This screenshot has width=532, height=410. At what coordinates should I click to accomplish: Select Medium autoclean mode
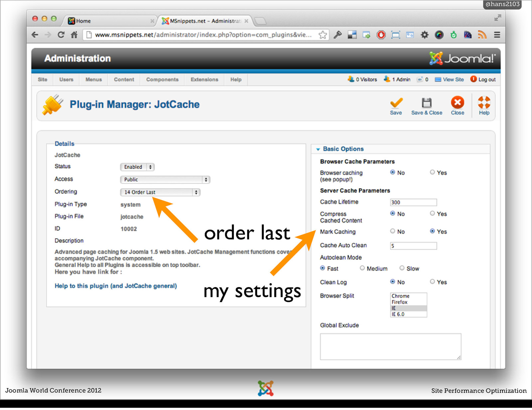click(362, 268)
